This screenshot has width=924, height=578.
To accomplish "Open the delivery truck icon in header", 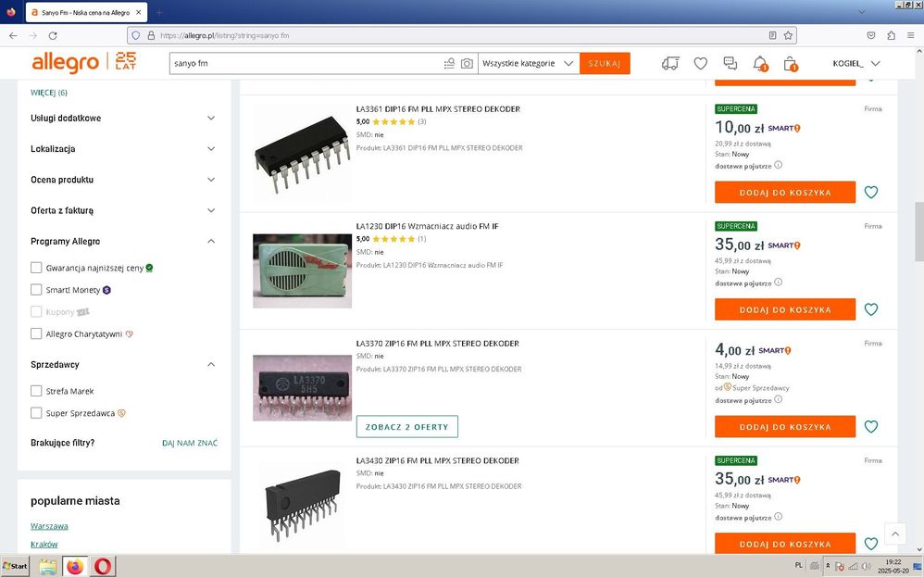I will tap(670, 63).
